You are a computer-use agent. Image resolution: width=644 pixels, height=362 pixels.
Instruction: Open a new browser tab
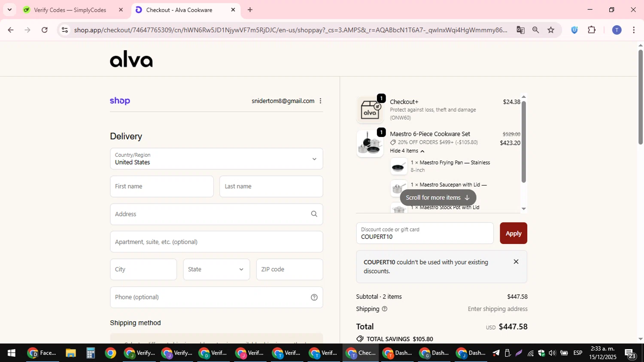tap(250, 9)
